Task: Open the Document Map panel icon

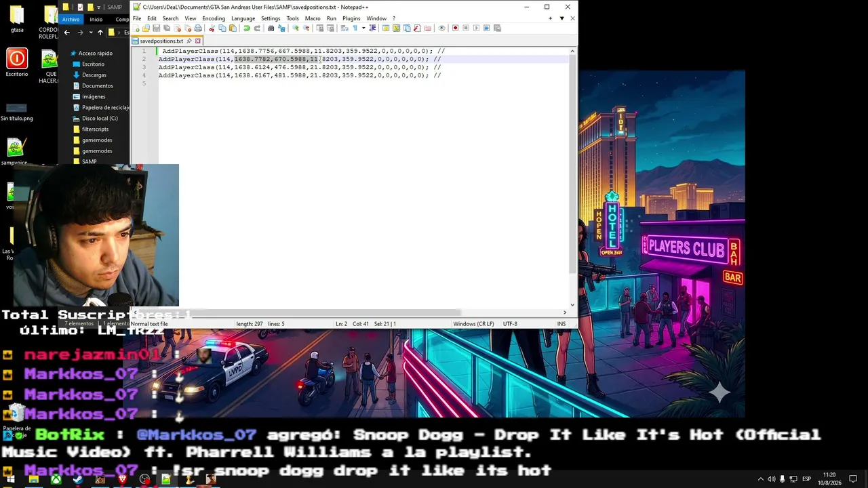Action: 396,28
